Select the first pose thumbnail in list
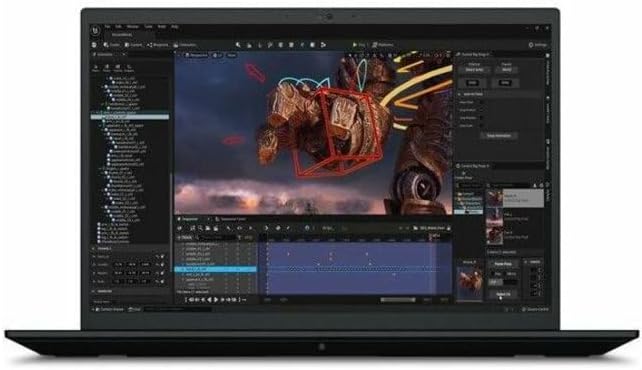This screenshot has width=642, height=370. (495, 199)
